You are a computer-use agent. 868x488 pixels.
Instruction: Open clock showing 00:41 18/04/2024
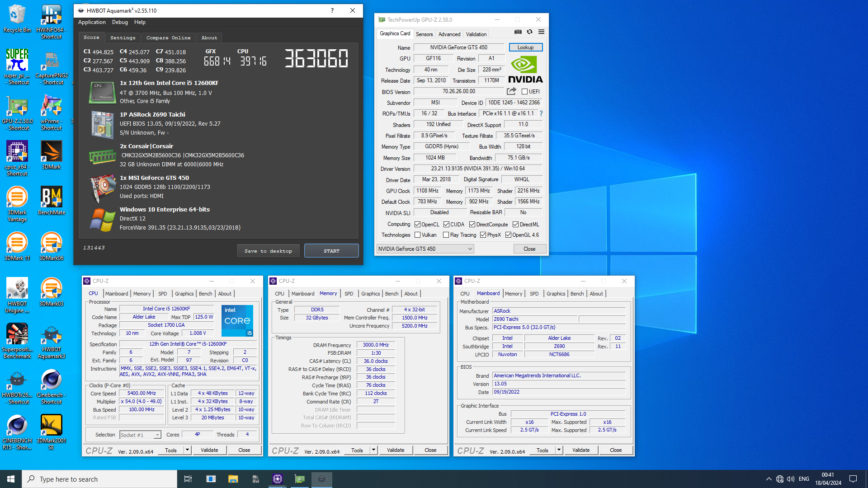tap(828, 479)
